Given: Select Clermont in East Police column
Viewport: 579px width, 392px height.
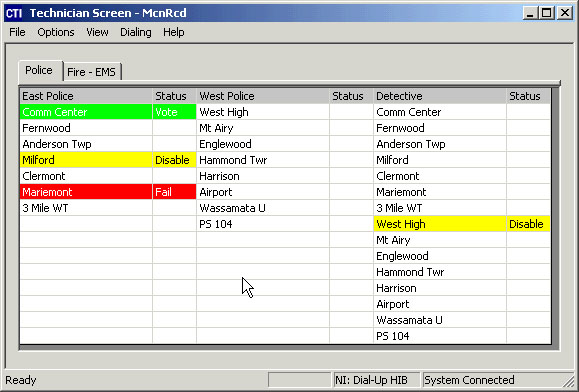Looking at the screenshot, I should pyautogui.click(x=86, y=176).
